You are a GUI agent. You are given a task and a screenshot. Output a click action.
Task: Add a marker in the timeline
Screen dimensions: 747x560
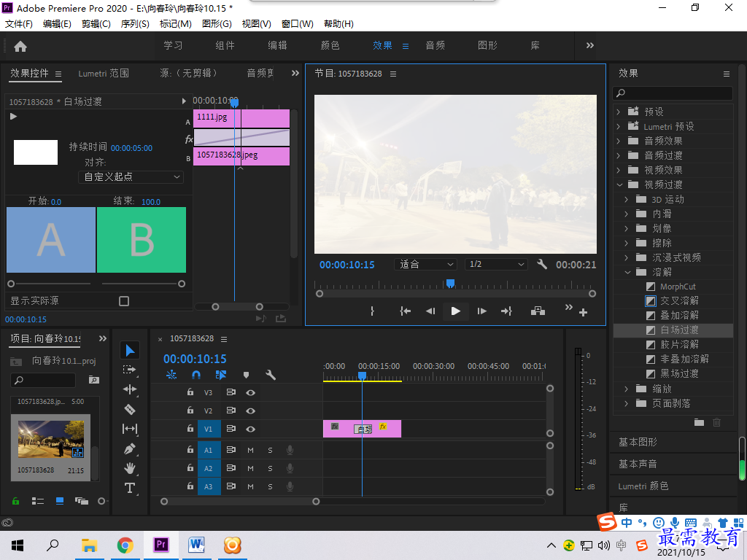[x=246, y=376]
